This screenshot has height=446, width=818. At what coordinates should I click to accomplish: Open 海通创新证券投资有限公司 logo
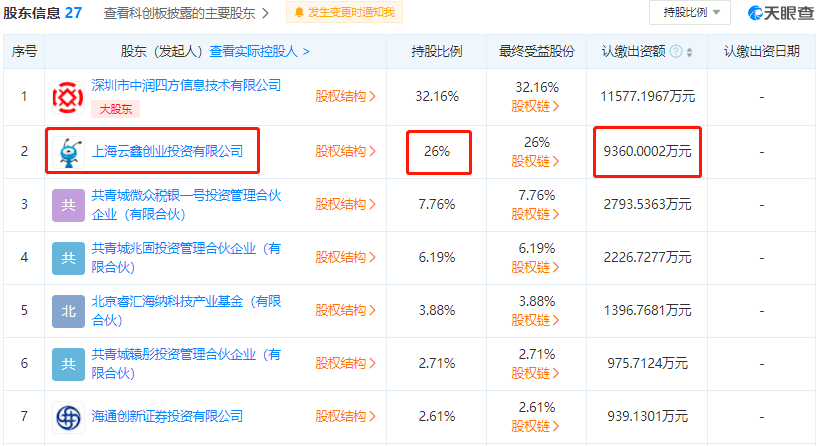[68, 417]
